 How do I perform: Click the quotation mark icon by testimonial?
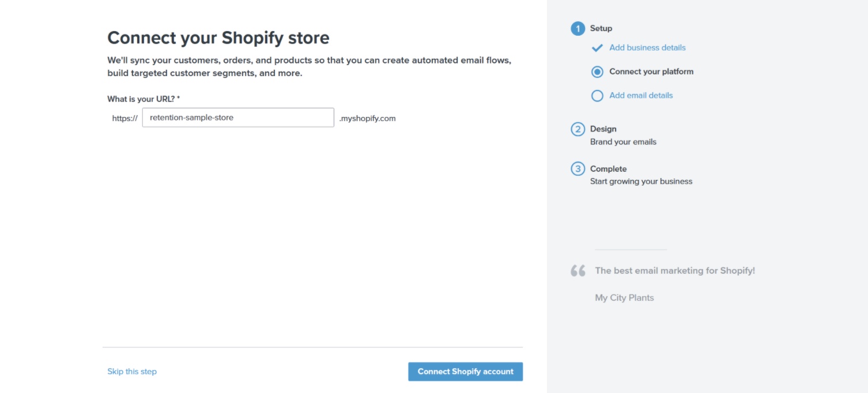click(578, 270)
